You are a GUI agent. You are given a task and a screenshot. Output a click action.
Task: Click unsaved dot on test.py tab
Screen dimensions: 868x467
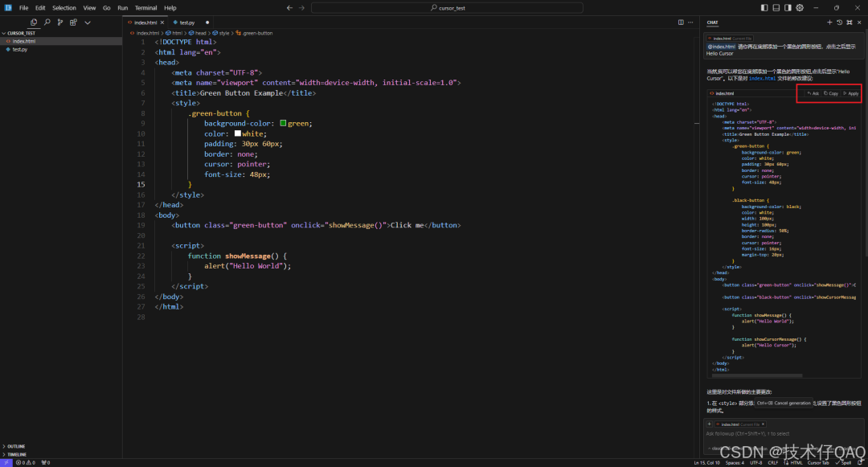coord(207,23)
